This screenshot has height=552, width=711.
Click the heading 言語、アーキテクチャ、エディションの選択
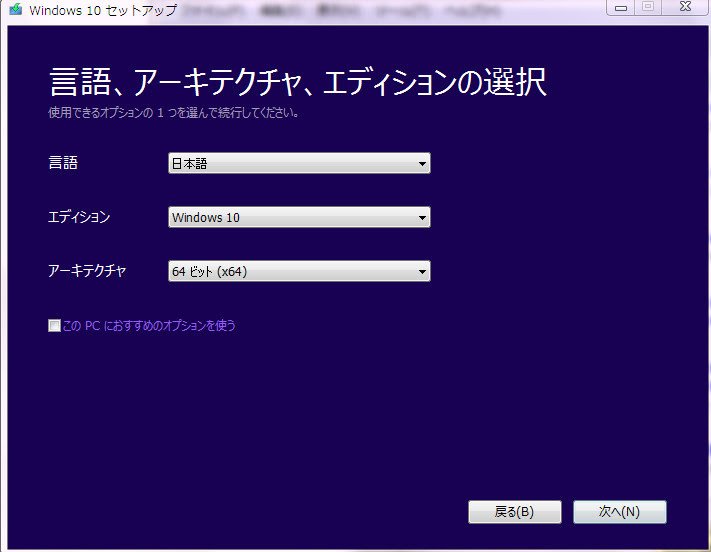tap(298, 82)
